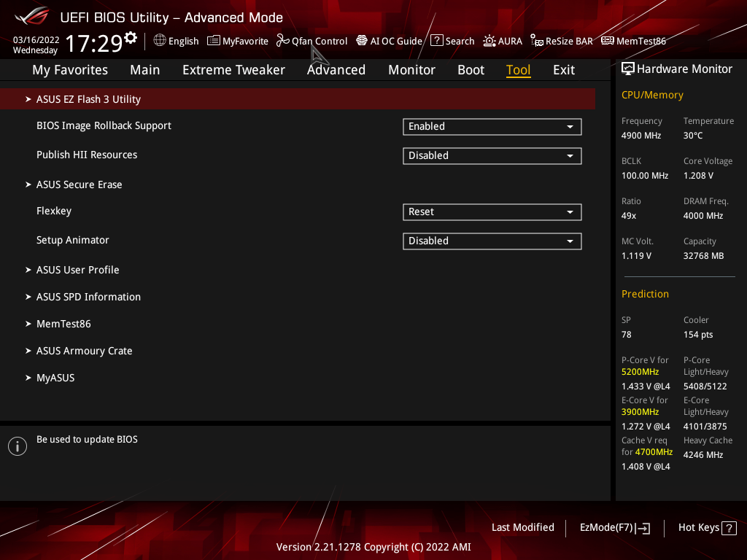Click Hot Keys question mark icon
The width and height of the screenshot is (747, 560).
(729, 528)
